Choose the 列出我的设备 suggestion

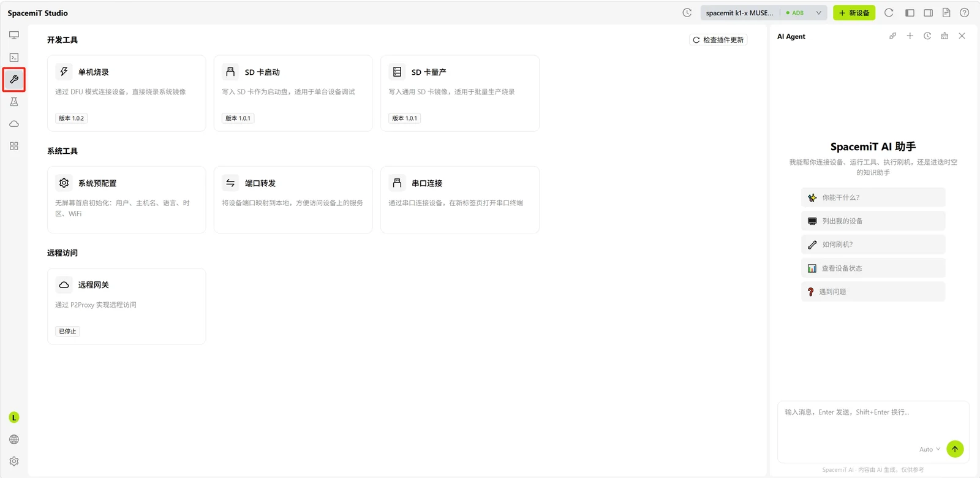point(873,221)
